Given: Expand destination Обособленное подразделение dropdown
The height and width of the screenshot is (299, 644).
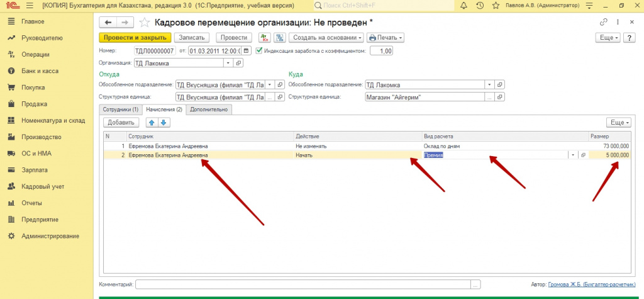Looking at the screenshot, I should [x=489, y=85].
